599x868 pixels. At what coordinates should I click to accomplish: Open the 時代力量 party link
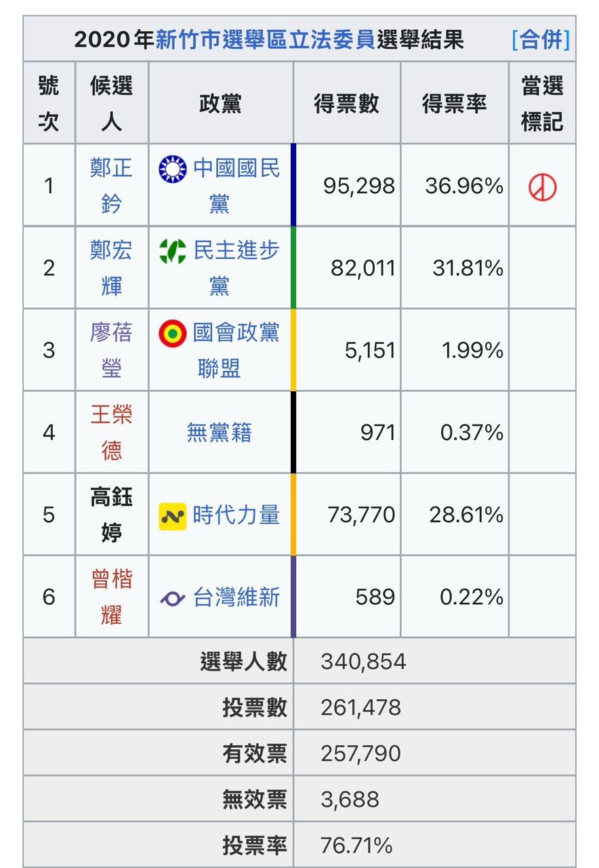236,515
